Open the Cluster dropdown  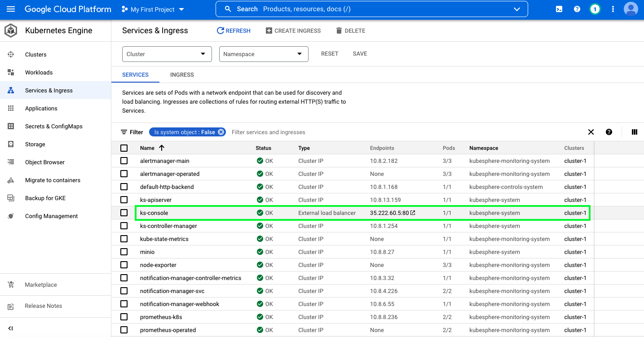pyautogui.click(x=167, y=54)
